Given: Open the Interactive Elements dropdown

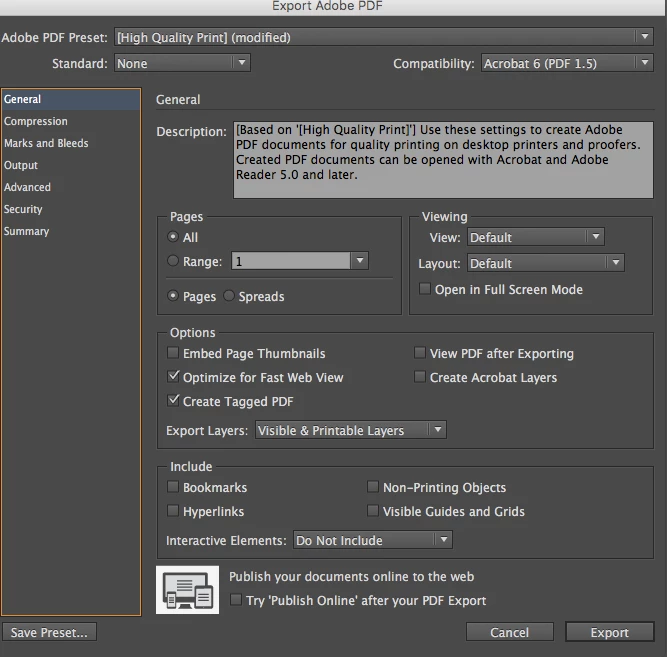Looking at the screenshot, I should pos(373,540).
